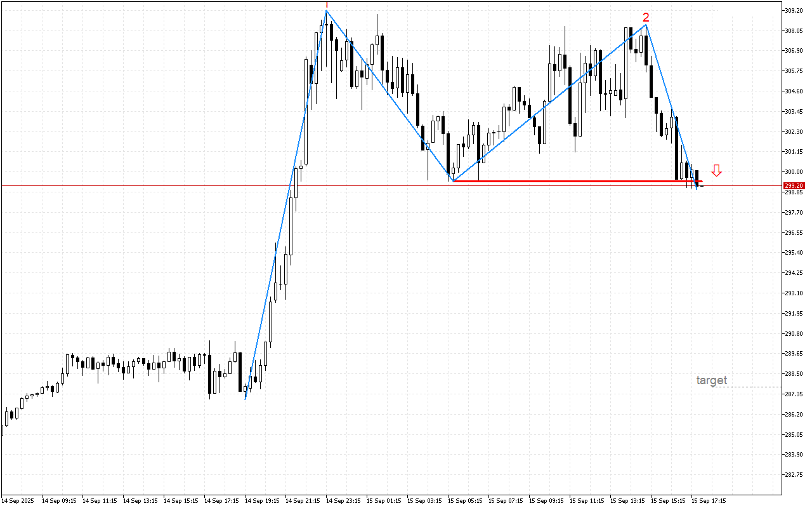Select the 15 Sep 01:15 time label
Screen dimensions: 812x508
[x=384, y=500]
